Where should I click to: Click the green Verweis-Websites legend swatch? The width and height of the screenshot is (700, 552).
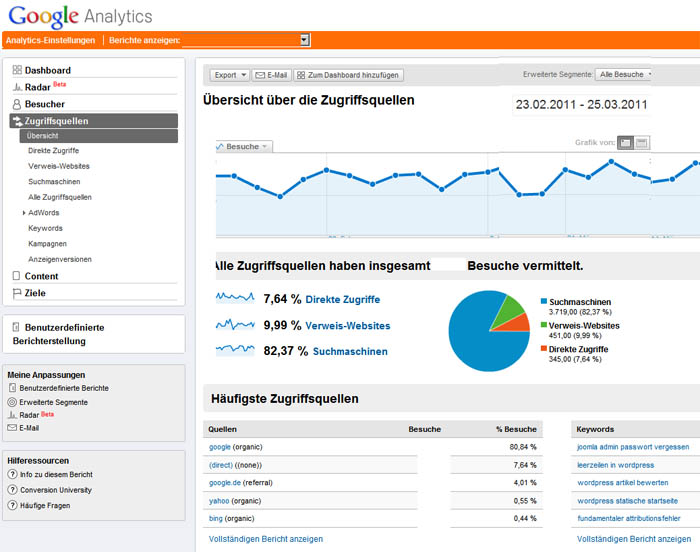(x=544, y=325)
